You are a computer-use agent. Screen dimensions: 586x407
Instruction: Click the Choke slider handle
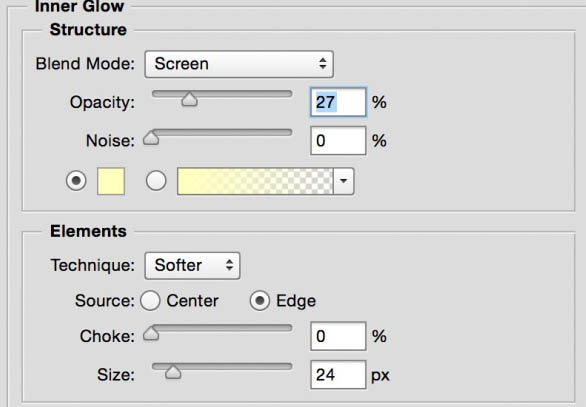[x=151, y=334]
